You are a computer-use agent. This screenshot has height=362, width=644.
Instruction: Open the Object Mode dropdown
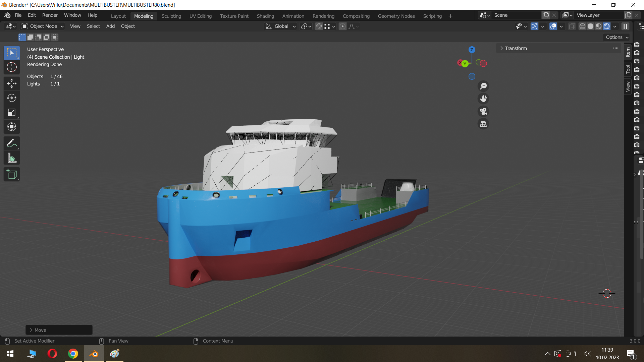pyautogui.click(x=43, y=26)
